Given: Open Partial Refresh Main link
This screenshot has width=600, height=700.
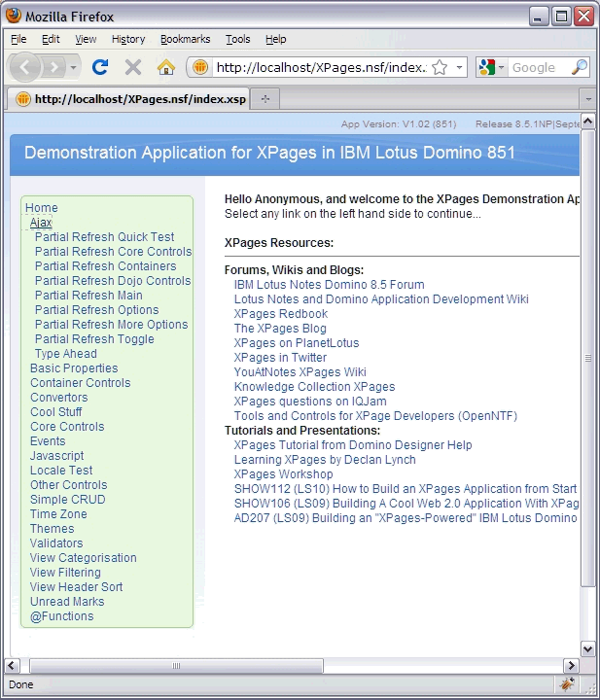Looking at the screenshot, I should tap(88, 296).
